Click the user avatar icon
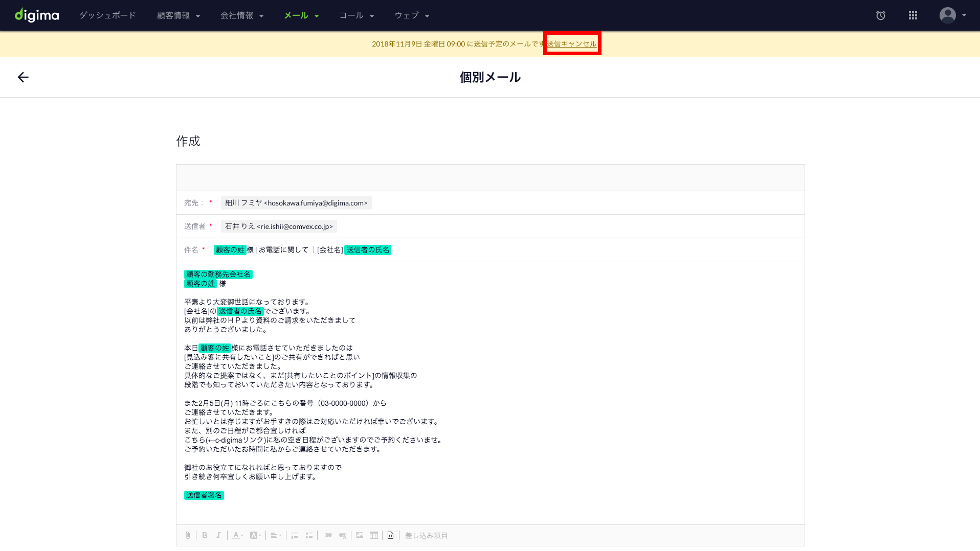 point(948,15)
